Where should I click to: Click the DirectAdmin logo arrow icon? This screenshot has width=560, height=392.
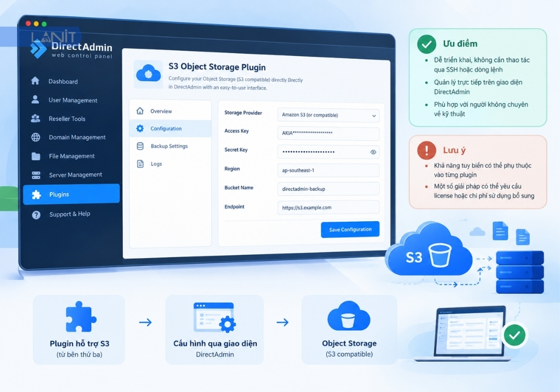[x=38, y=49]
